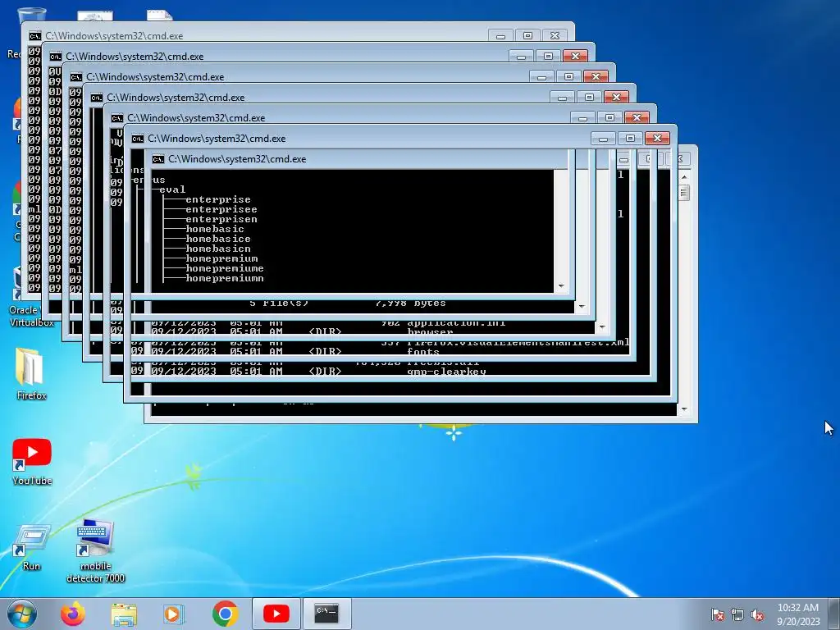The width and height of the screenshot is (840, 630).
Task: Open the clock showing 10:32 AM
Action: tap(798, 614)
